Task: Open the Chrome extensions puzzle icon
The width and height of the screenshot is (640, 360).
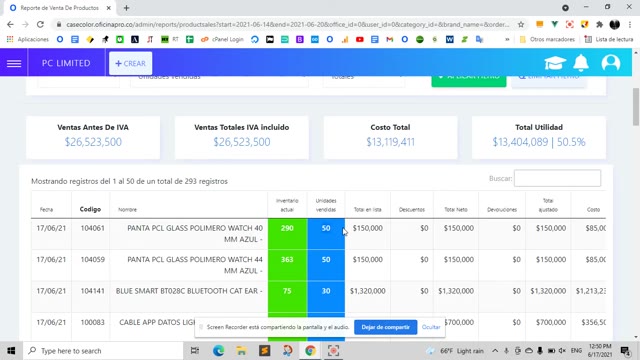Action: pos(599,24)
